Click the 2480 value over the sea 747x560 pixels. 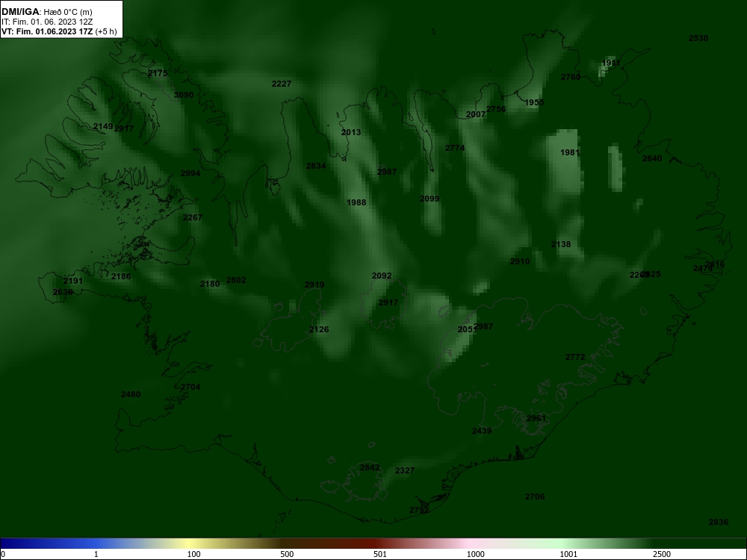(x=131, y=394)
